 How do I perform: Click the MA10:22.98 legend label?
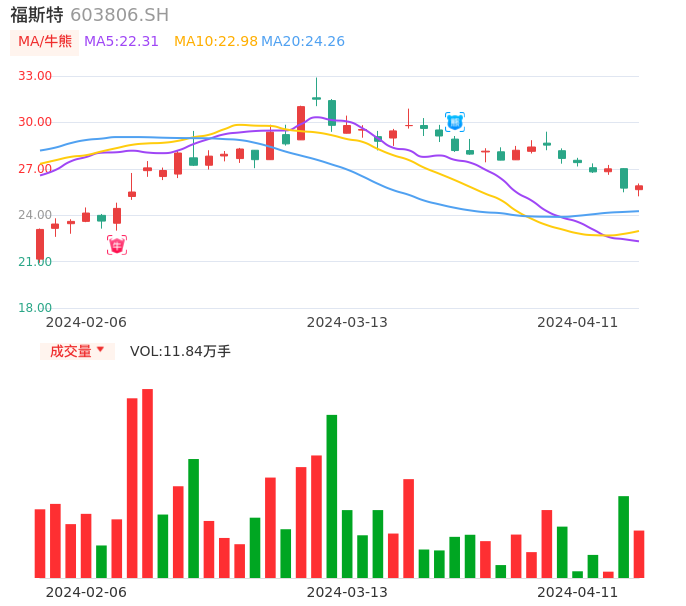coord(216,42)
